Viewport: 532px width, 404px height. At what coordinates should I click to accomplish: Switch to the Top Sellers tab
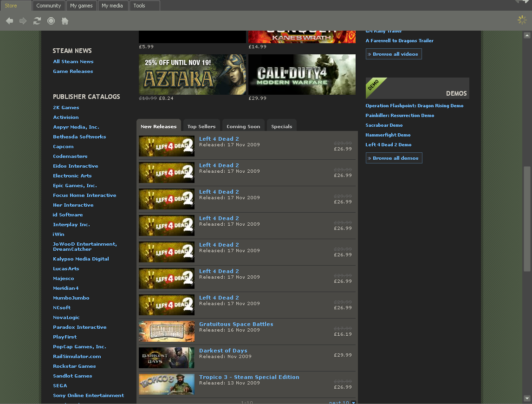(x=201, y=126)
